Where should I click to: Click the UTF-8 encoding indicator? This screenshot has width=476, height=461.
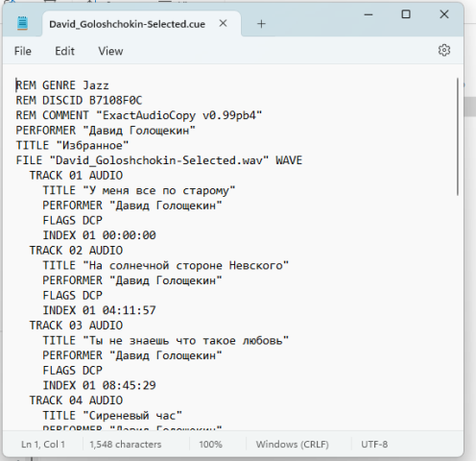pos(374,445)
